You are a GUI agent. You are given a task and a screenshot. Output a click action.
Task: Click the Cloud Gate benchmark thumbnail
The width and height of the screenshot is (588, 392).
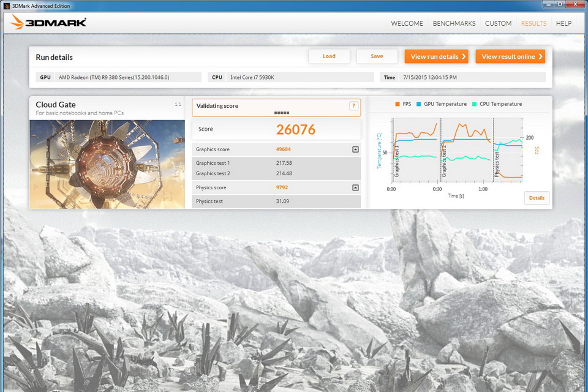[107, 164]
